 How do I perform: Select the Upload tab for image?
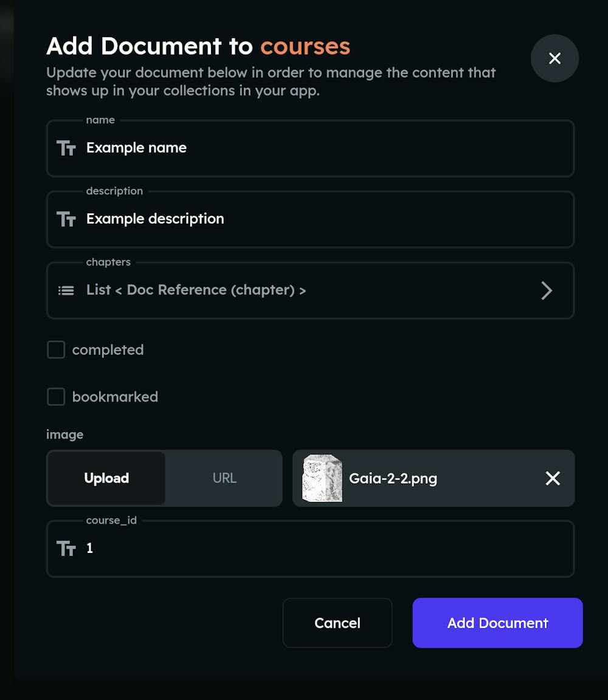[106, 478]
